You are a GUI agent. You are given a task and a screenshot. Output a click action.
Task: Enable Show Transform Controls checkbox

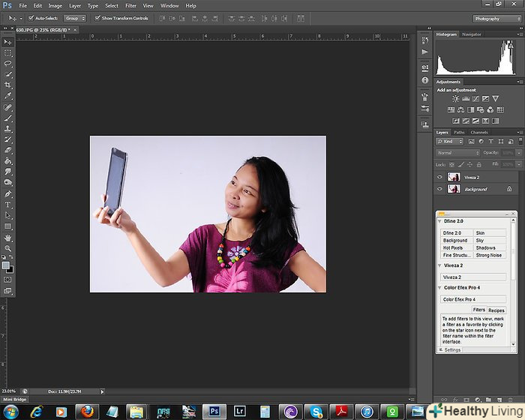[x=98, y=18]
